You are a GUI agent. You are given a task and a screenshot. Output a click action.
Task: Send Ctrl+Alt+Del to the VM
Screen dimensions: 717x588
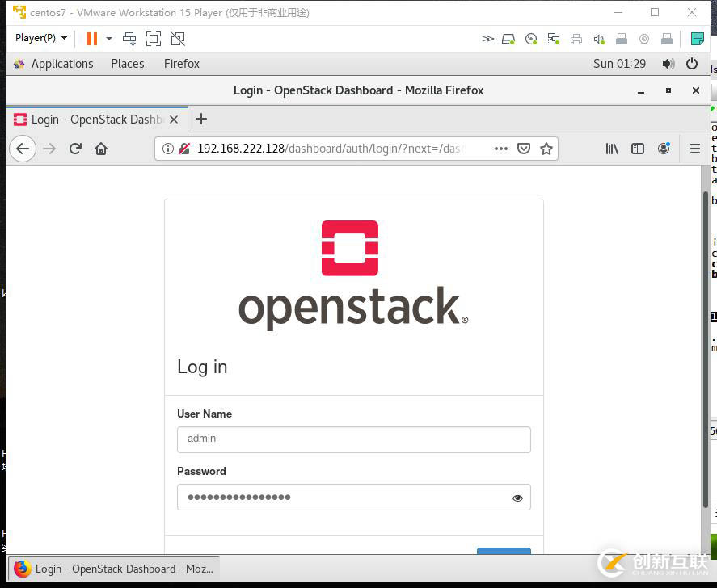[x=129, y=39]
